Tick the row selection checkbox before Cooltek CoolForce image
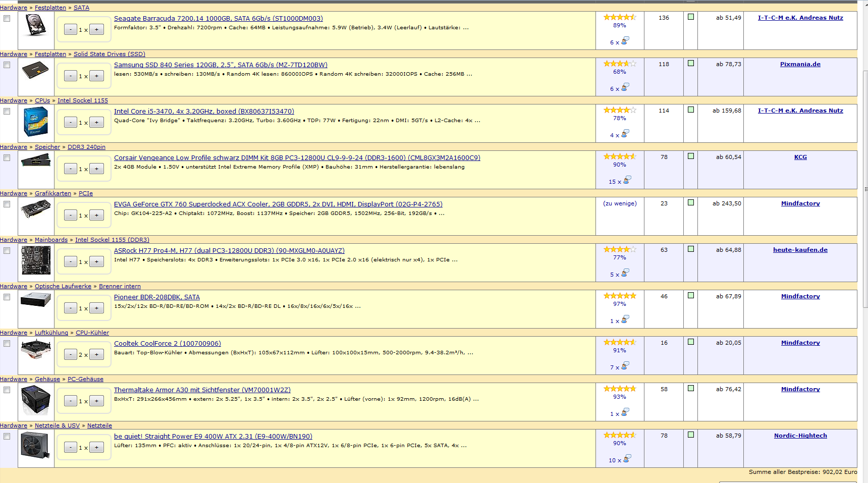This screenshot has height=483, width=868. click(x=7, y=343)
